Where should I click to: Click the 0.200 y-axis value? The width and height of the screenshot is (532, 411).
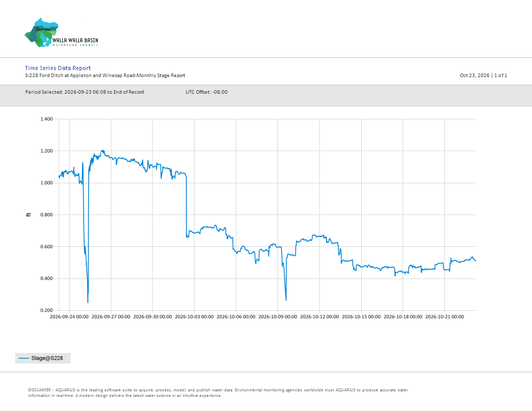[x=46, y=310]
